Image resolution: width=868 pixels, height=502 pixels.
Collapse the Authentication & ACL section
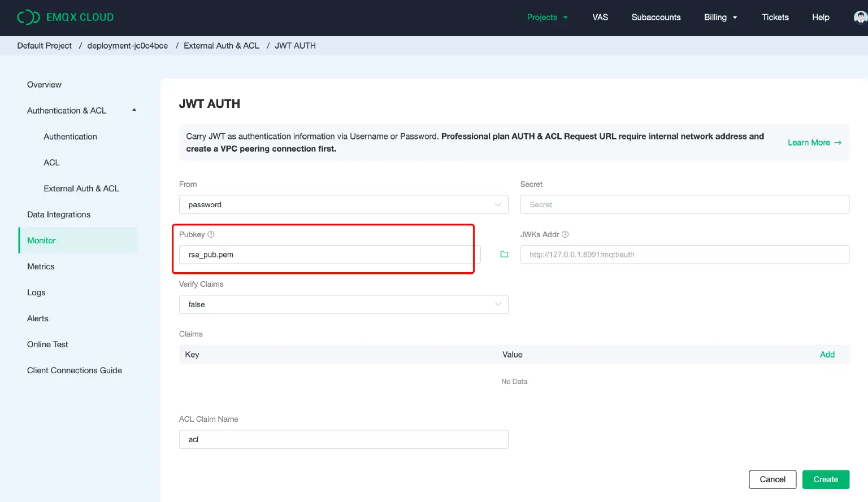coord(134,110)
